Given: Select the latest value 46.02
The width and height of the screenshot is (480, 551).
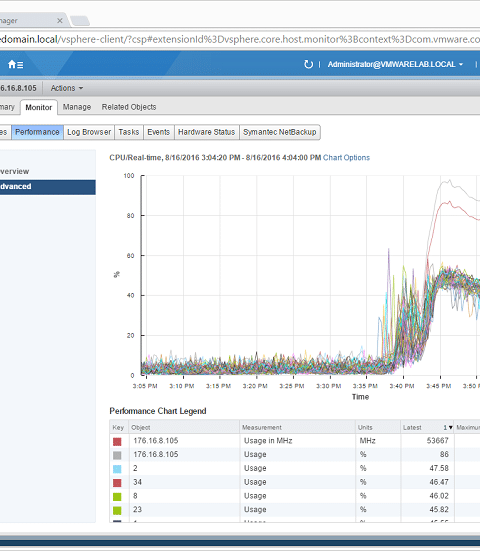Looking at the screenshot, I should [x=439, y=496].
